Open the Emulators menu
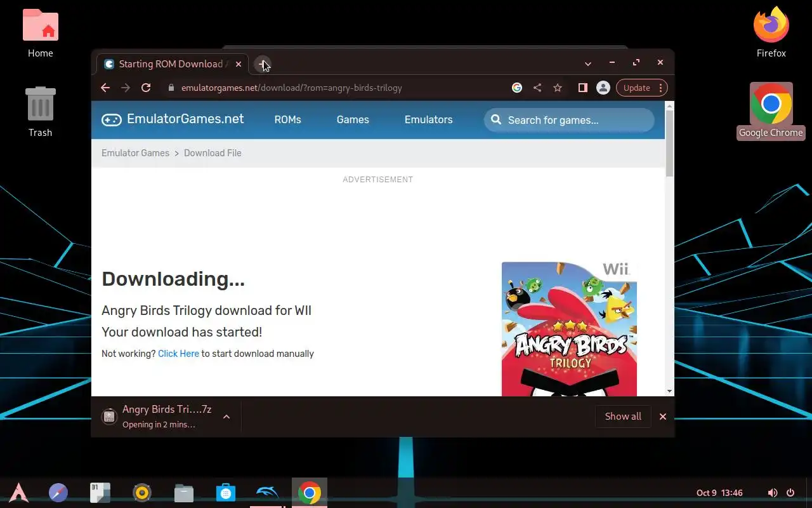This screenshot has width=812, height=508. pyautogui.click(x=429, y=119)
